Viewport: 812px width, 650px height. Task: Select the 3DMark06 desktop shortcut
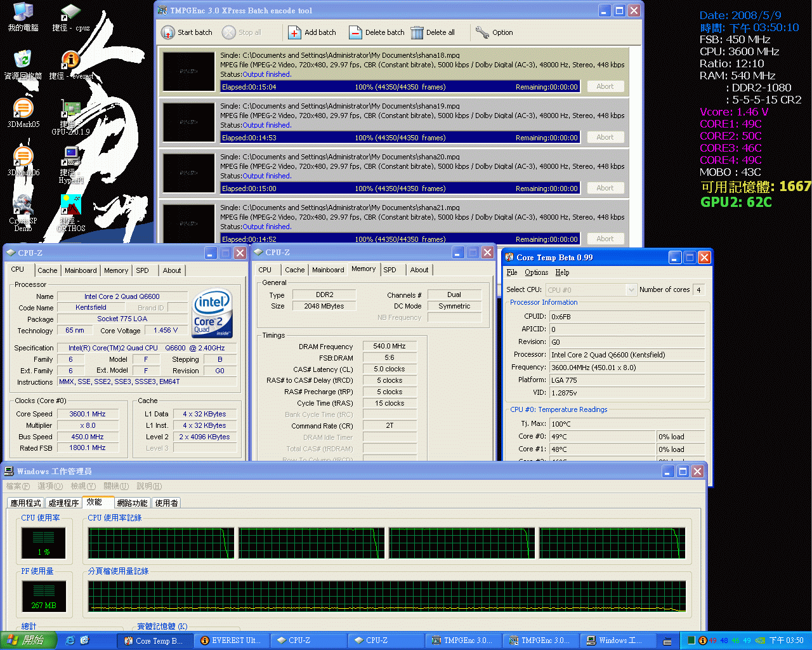(23, 162)
